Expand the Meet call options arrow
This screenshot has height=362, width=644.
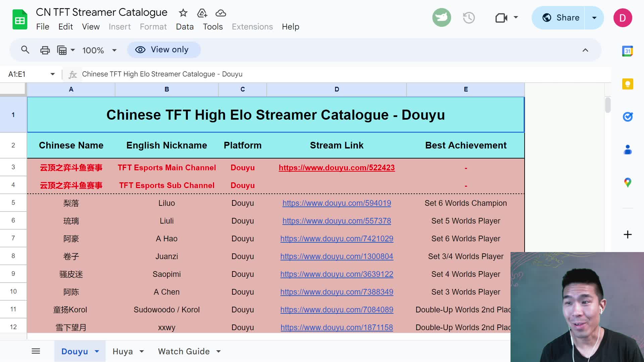(516, 17)
